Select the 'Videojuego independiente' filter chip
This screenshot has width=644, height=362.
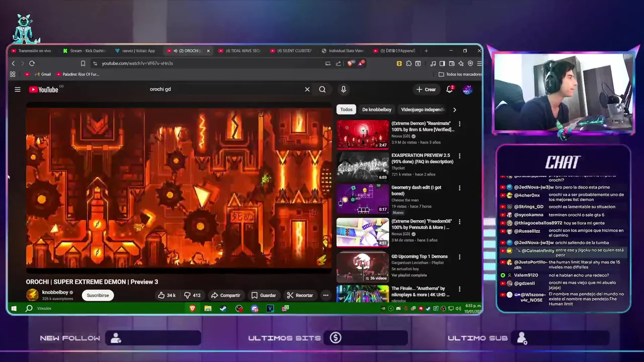point(423,110)
